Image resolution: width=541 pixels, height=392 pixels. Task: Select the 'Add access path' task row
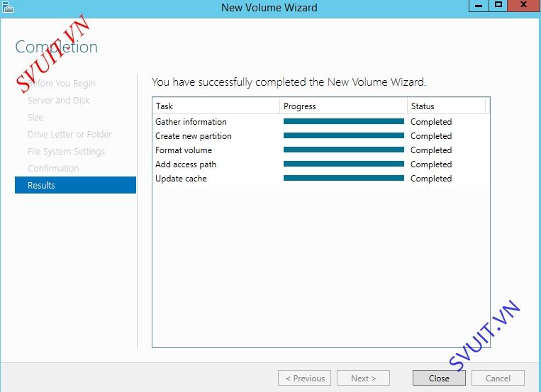[x=321, y=164]
